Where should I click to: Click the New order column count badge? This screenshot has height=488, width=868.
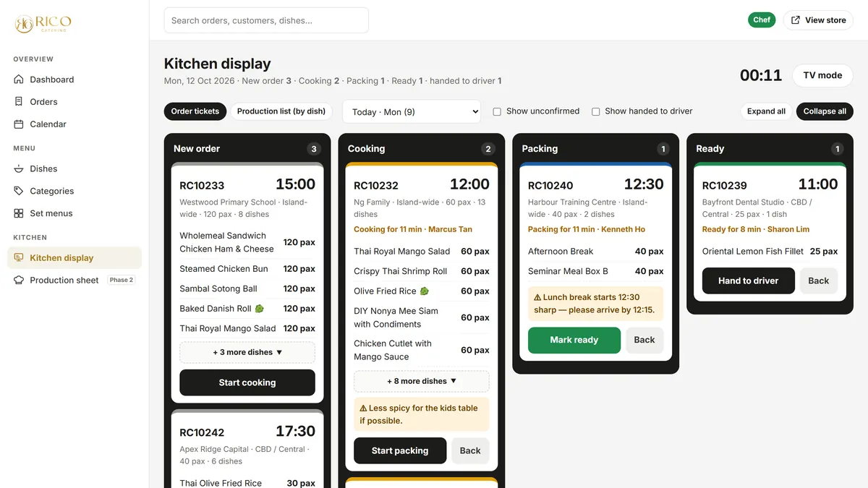pos(313,149)
